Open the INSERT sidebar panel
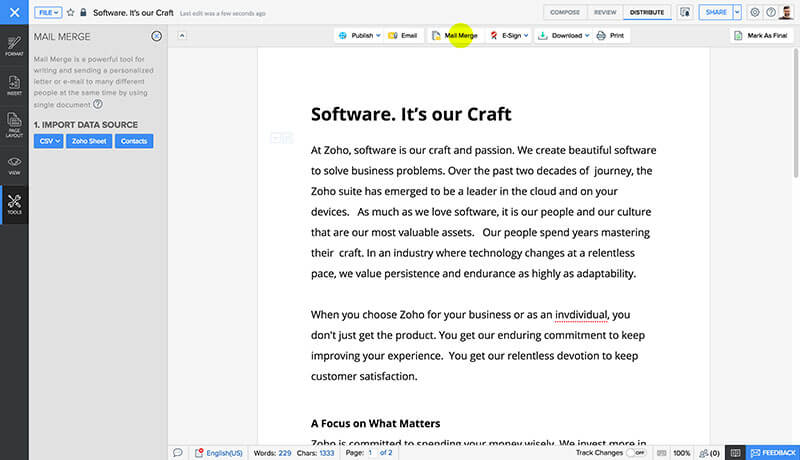This screenshot has height=460, width=800. click(x=14, y=85)
